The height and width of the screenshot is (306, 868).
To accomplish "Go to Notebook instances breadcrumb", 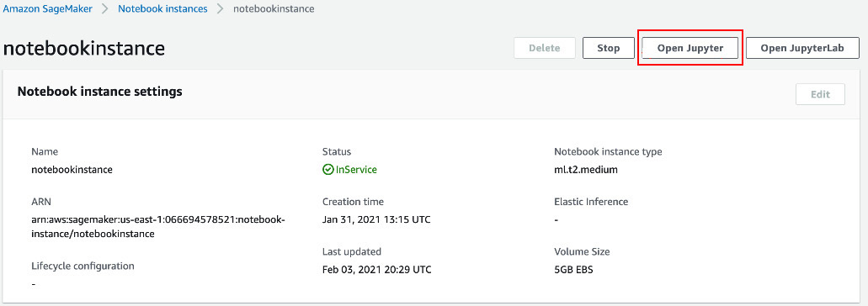I will pyautogui.click(x=162, y=9).
